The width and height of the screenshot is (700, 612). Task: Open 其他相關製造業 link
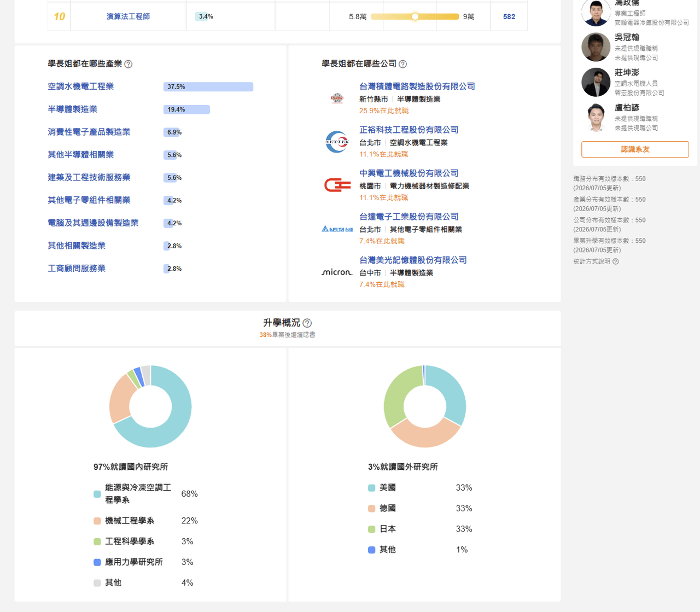pos(77,246)
